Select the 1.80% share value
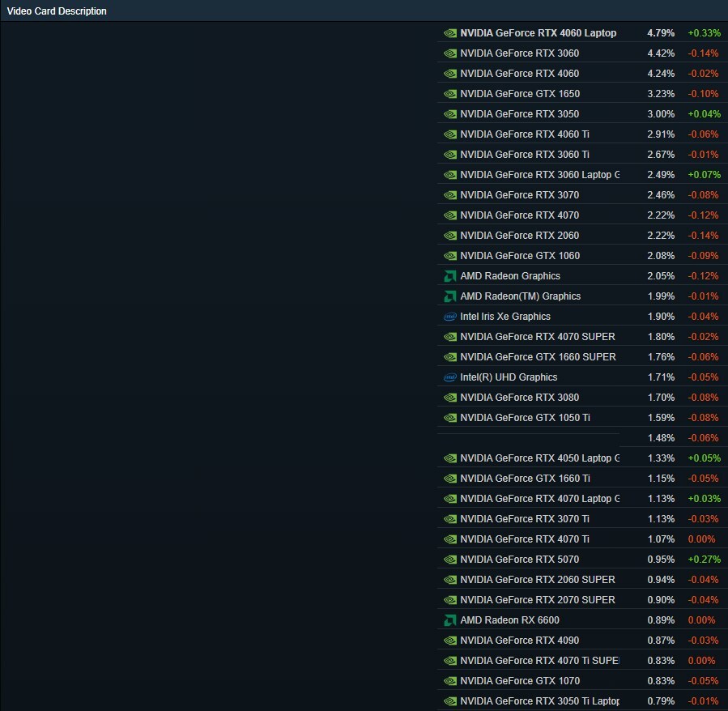 pos(661,337)
